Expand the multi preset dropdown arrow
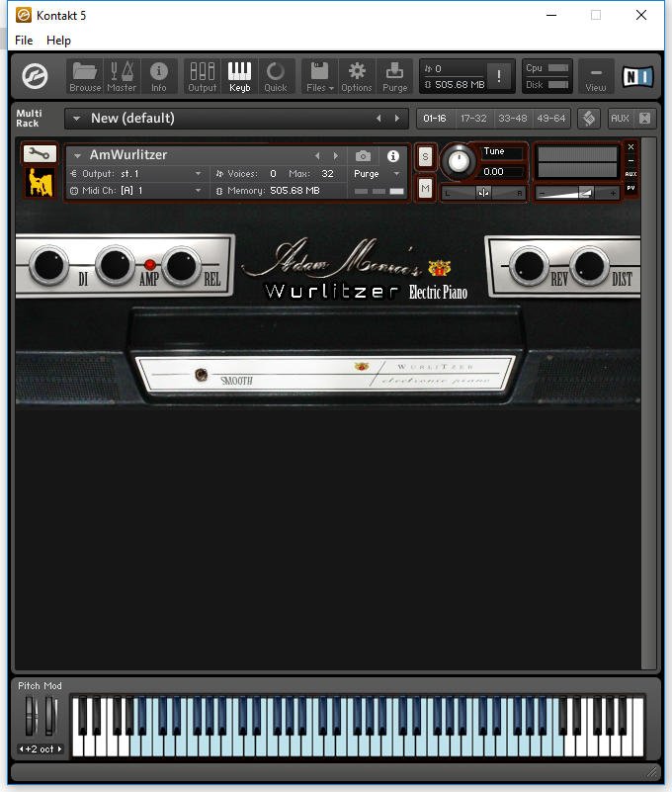The image size is (672, 792). [x=76, y=119]
